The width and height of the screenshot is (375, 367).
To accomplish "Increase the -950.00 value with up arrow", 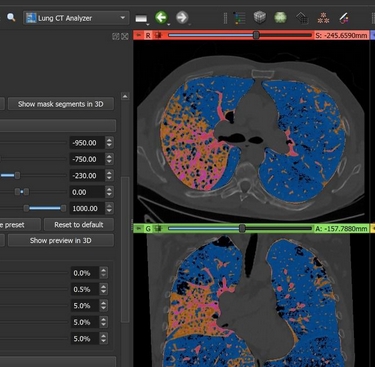I will (x=109, y=140).
